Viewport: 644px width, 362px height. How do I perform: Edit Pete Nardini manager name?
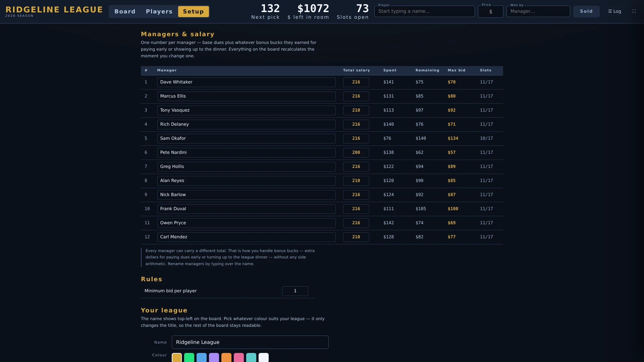pos(246,153)
